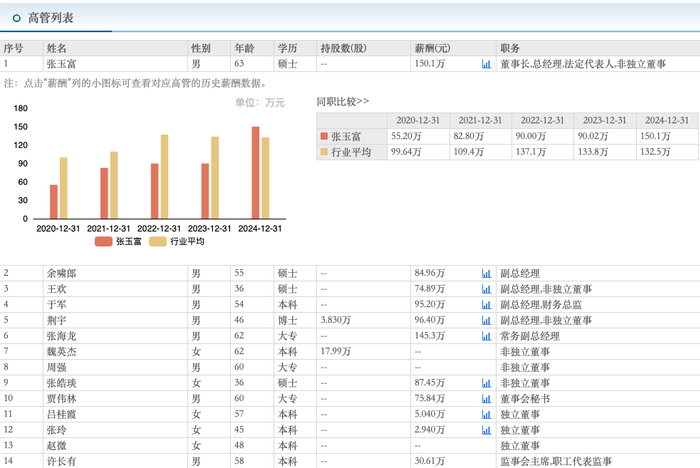The image size is (700, 468).
Task: Toggle 行业平均 series in chart legend
Action: 177,241
